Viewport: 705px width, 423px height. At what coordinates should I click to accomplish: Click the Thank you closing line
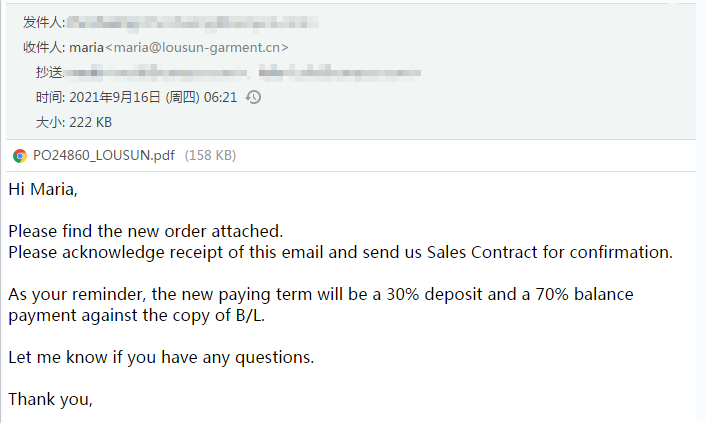[x=50, y=399]
